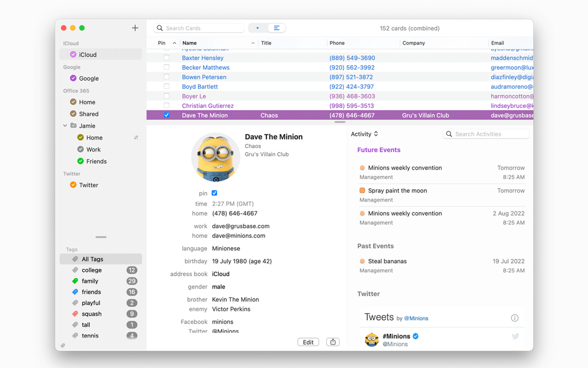Collapse the Jamie folder
This screenshot has height=368, width=588.
click(65, 126)
